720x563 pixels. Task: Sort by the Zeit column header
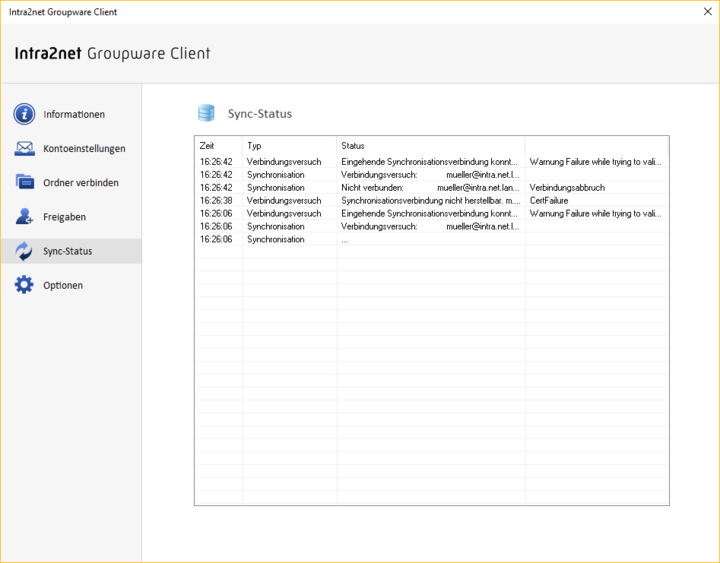[x=219, y=146]
